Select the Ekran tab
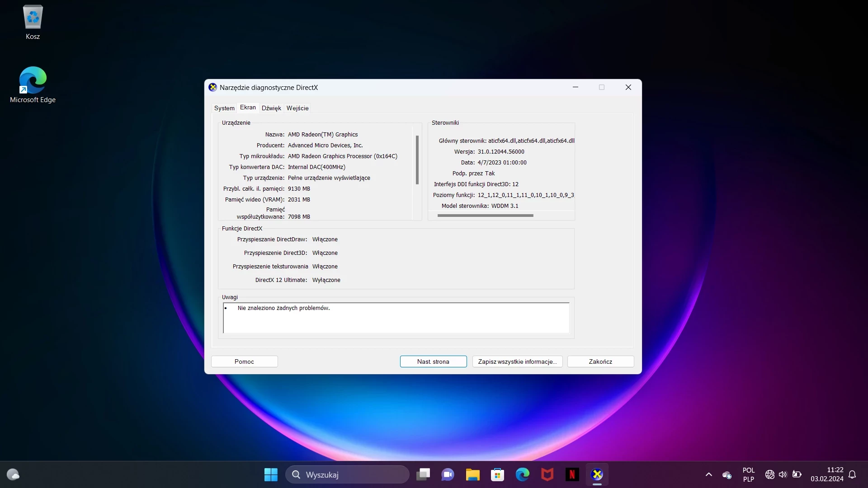868x488 pixels. 248,108
